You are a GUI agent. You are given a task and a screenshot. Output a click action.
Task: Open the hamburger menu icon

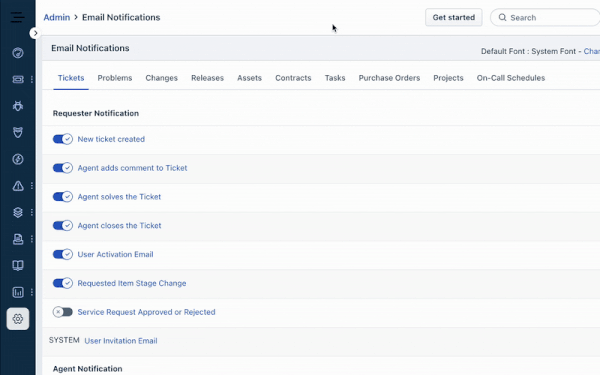coord(18,17)
